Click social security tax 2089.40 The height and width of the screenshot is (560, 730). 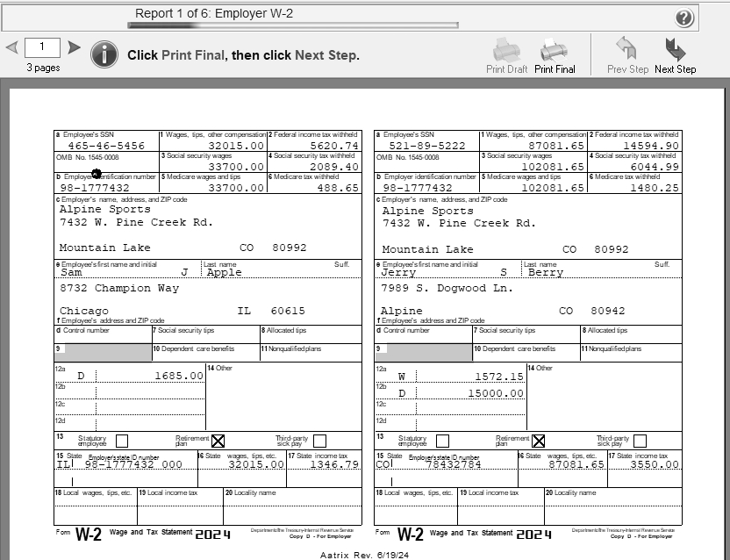pyautogui.click(x=334, y=167)
